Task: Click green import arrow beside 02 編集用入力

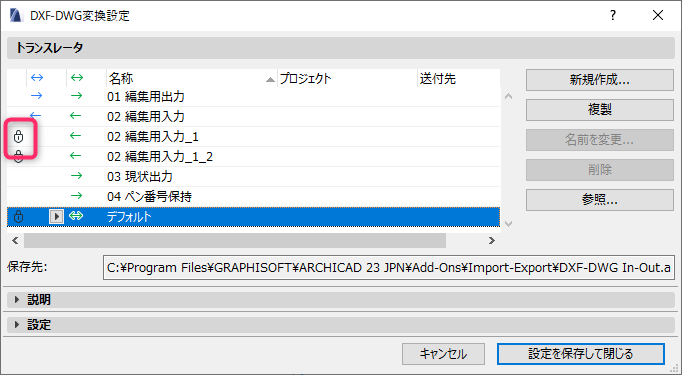Action: pos(76,116)
